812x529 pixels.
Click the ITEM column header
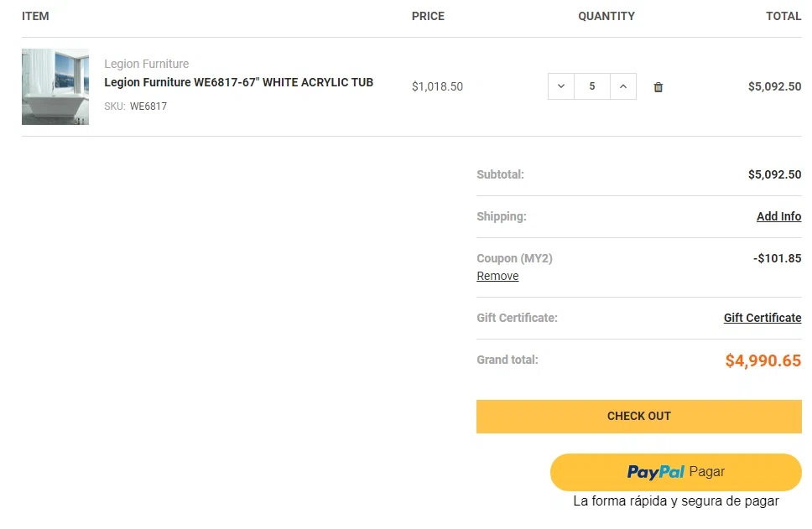pos(35,16)
